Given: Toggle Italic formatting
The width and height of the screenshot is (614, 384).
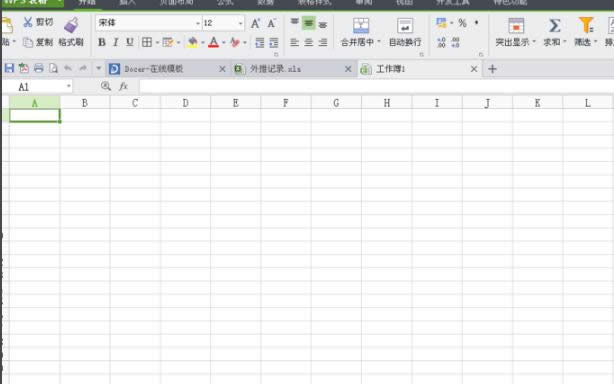Looking at the screenshot, I should point(116,42).
